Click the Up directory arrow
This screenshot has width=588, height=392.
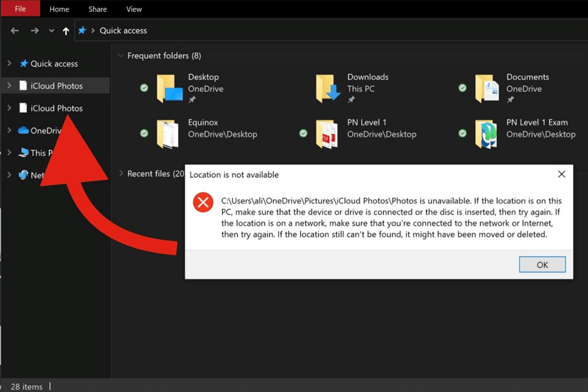66,31
